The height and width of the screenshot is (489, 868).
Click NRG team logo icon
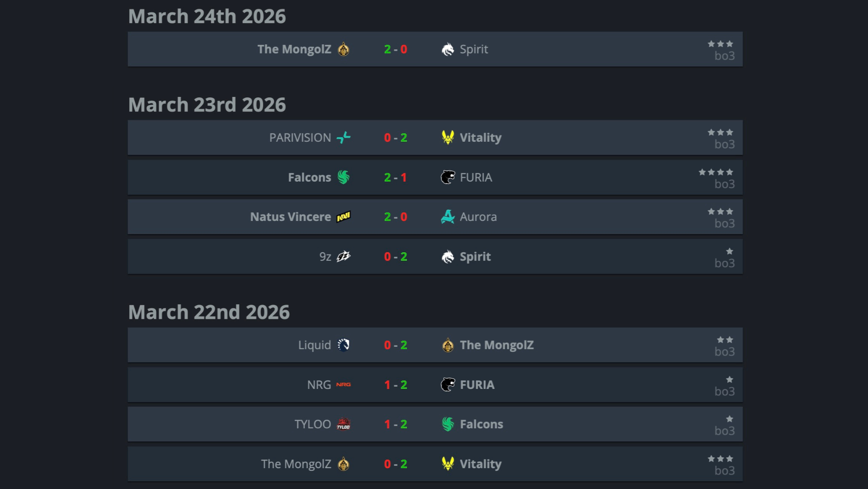[x=343, y=384]
